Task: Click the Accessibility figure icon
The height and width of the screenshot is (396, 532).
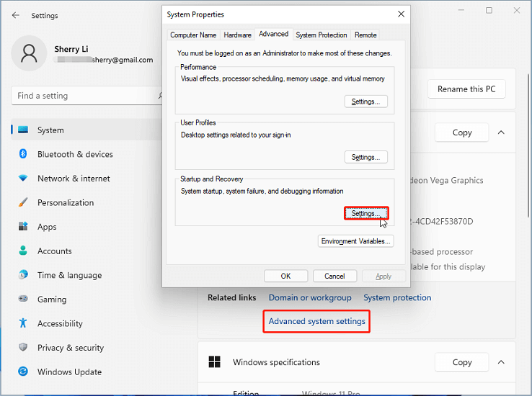Action: pyautogui.click(x=23, y=323)
